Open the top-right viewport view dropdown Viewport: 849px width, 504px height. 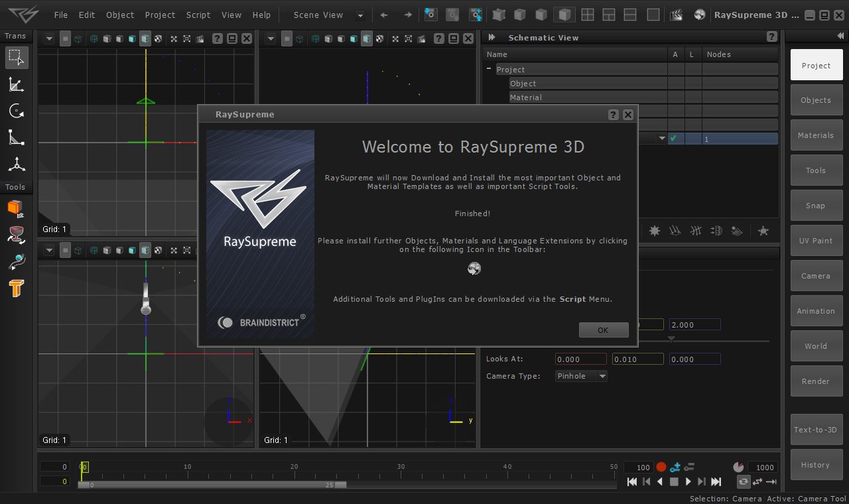click(x=271, y=39)
